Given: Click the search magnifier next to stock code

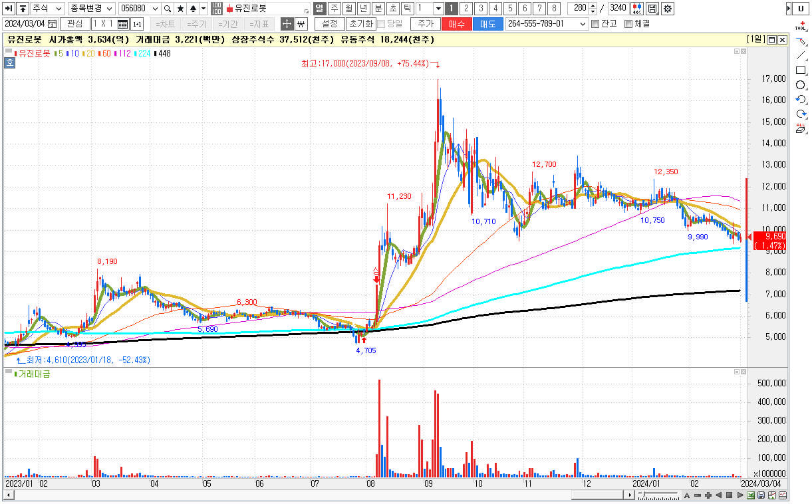Looking at the screenshot, I should point(168,9).
